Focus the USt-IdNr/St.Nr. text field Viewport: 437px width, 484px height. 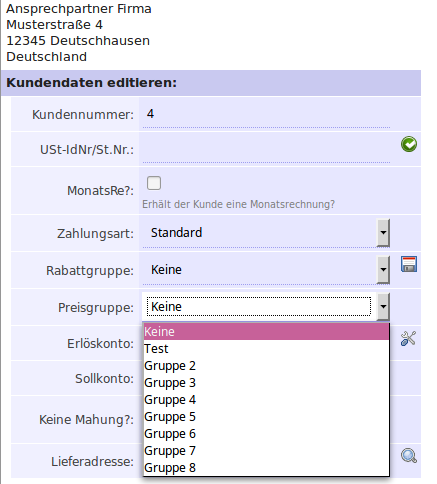pos(266,149)
